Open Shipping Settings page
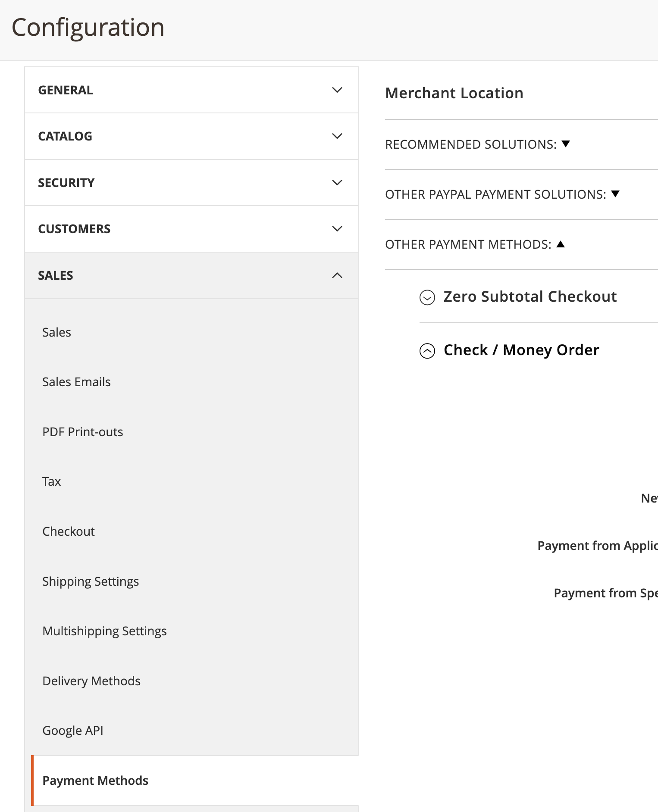658x812 pixels. tap(91, 581)
